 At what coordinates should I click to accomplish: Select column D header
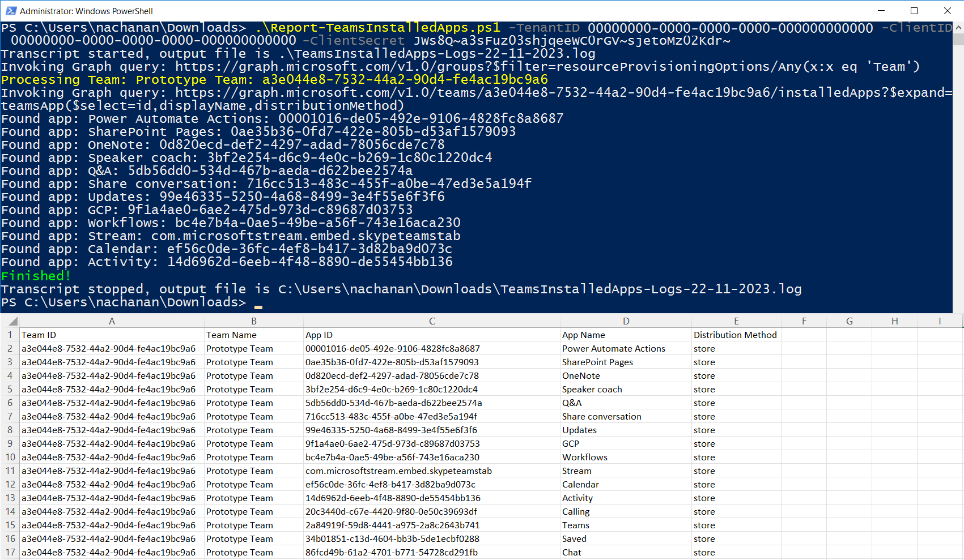pos(626,321)
